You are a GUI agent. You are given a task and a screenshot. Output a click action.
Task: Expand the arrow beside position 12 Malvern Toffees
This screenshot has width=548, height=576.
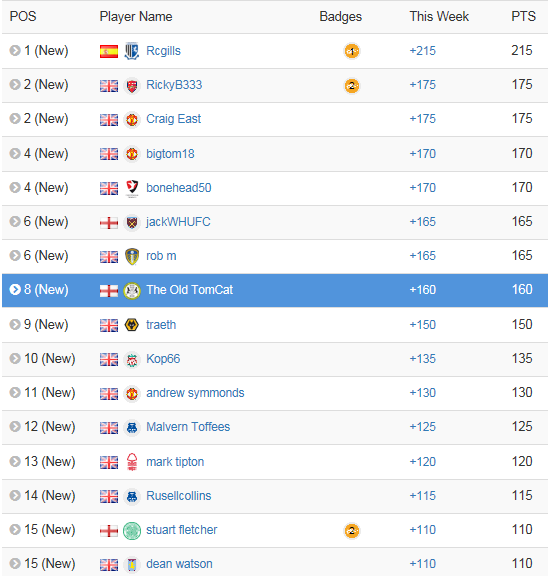15,426
